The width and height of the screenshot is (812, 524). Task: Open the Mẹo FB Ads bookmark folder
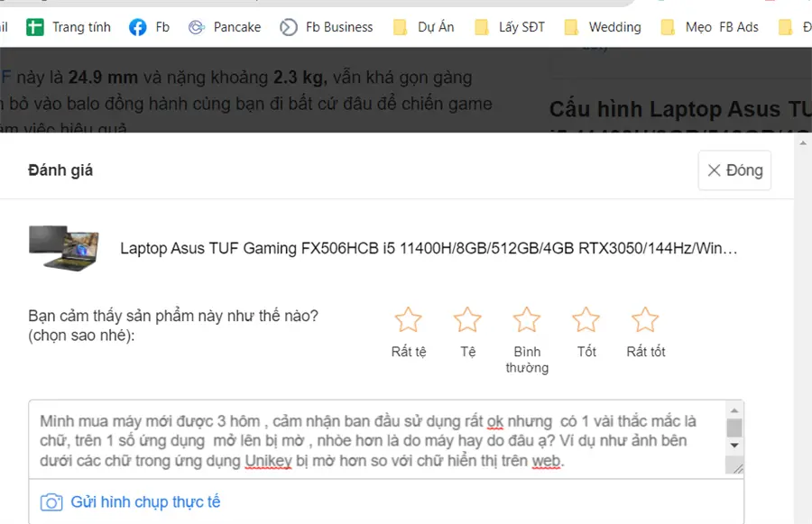coord(709,27)
